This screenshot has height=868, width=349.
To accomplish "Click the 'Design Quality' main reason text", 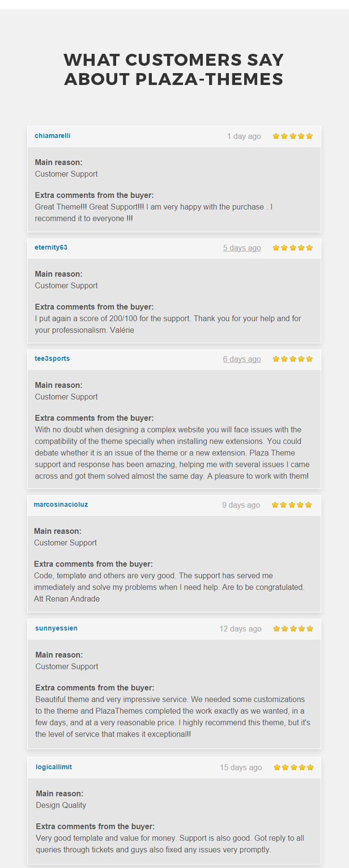I will click(61, 805).
